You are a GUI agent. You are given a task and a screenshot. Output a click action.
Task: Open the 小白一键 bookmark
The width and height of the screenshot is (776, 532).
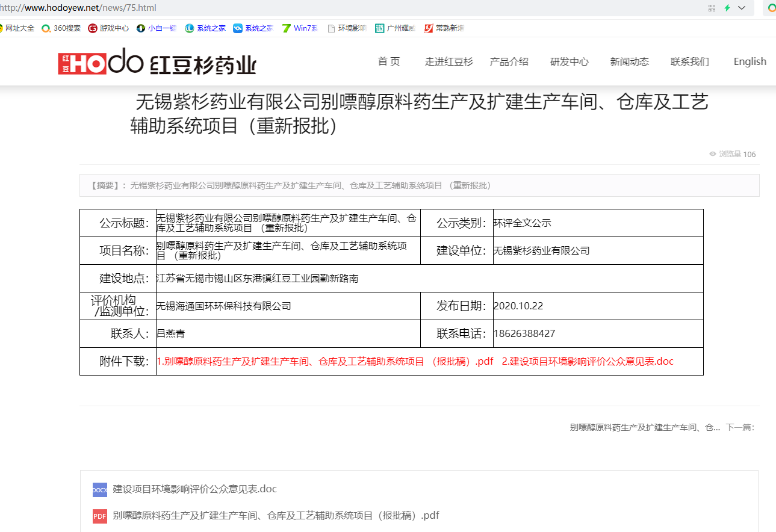pyautogui.click(x=157, y=28)
